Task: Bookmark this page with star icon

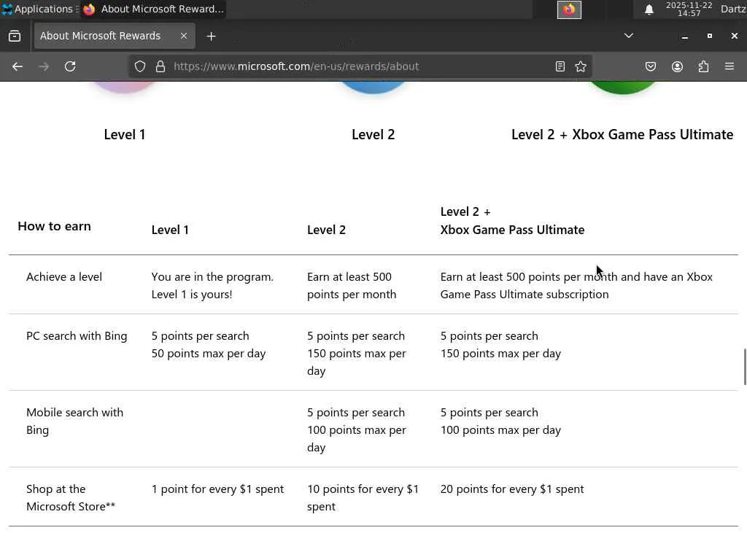Action: pyautogui.click(x=581, y=66)
